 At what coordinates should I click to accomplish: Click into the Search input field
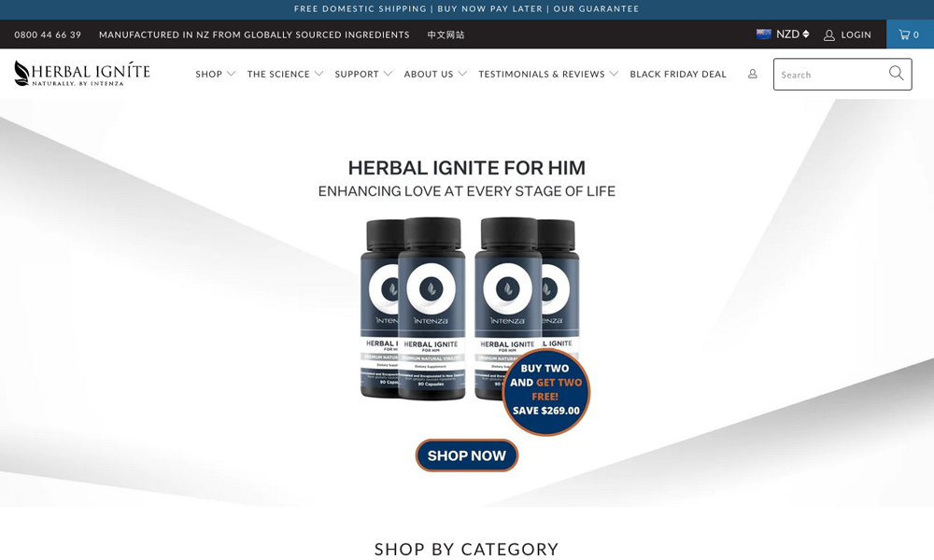pos(831,75)
